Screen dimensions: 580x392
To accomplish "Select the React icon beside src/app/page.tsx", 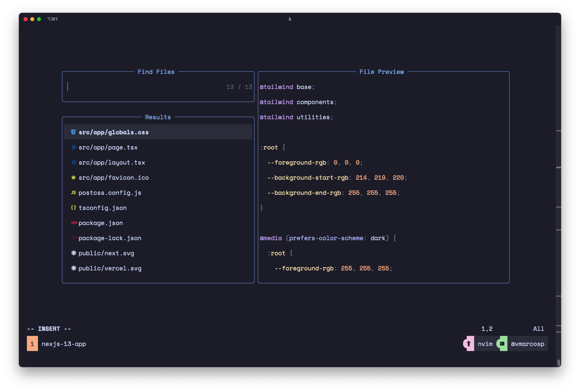I will coord(74,147).
